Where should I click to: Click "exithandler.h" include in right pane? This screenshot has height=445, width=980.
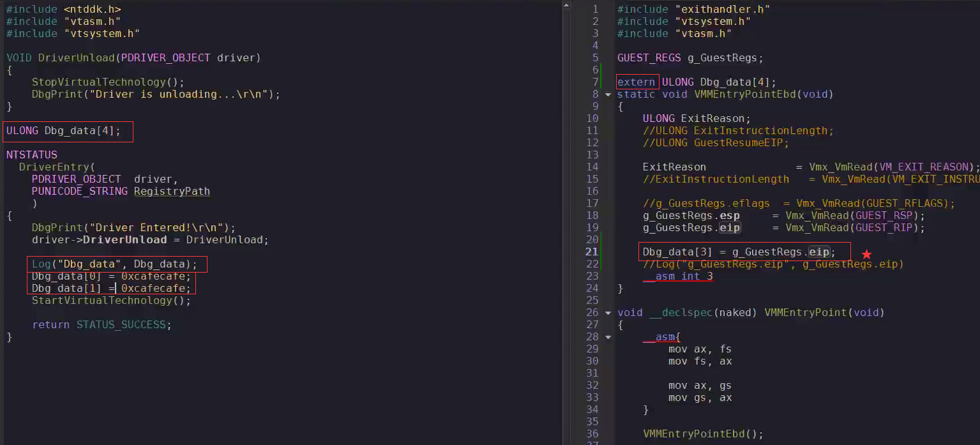tap(722, 9)
